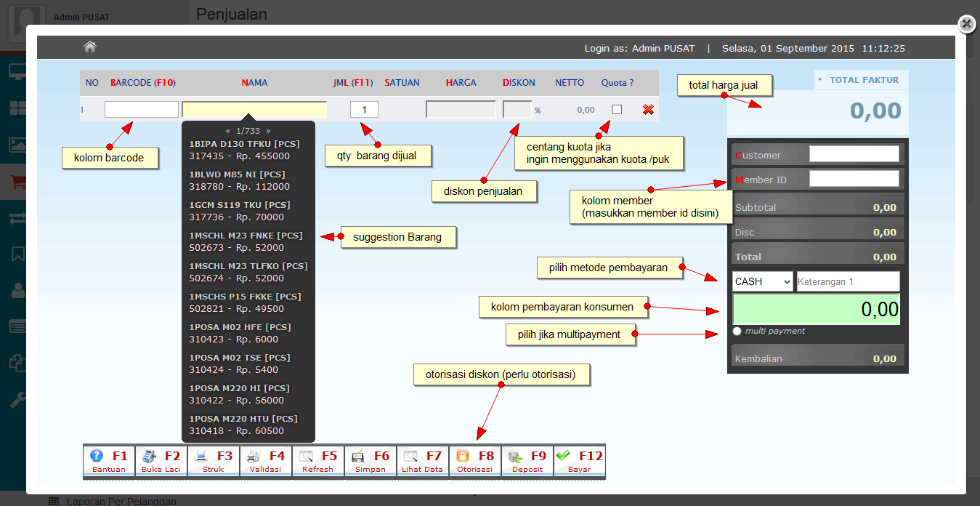Click the Simpan F6 button

pos(370,461)
